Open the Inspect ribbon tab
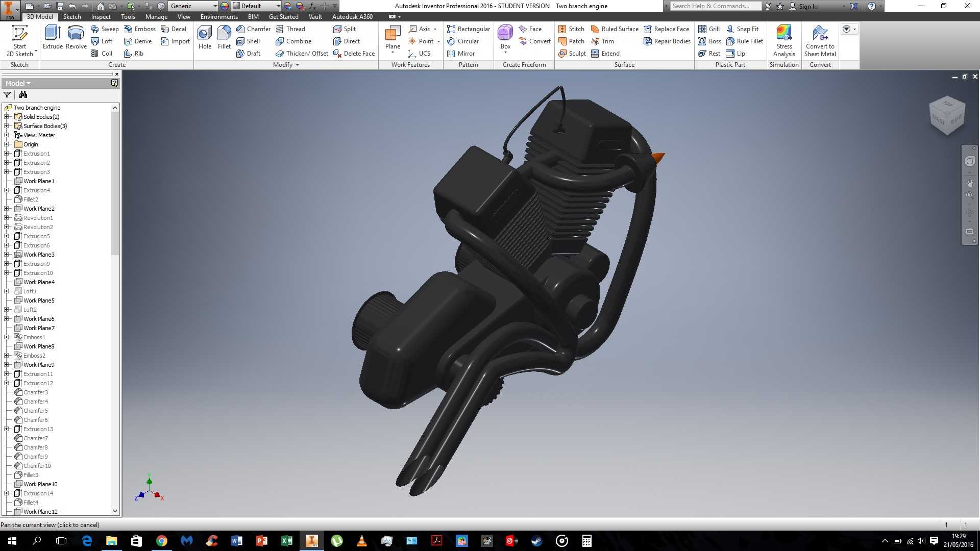This screenshot has width=980, height=551. pyautogui.click(x=101, y=17)
